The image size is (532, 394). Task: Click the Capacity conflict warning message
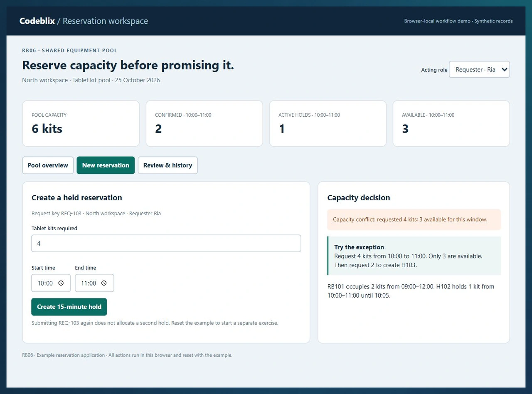[414, 219]
